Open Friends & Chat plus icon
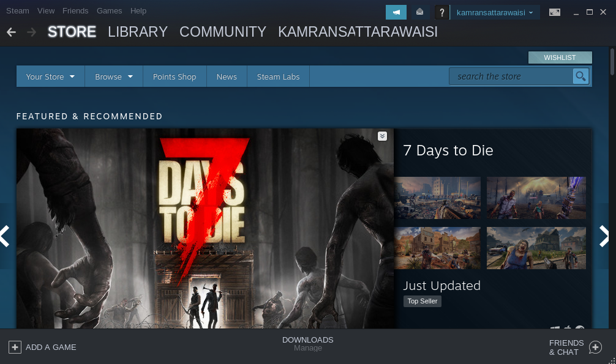This screenshot has width=616, height=364. click(x=595, y=347)
